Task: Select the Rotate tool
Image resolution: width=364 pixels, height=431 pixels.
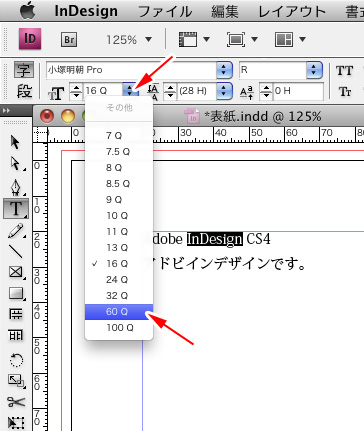Action: pos(16,359)
